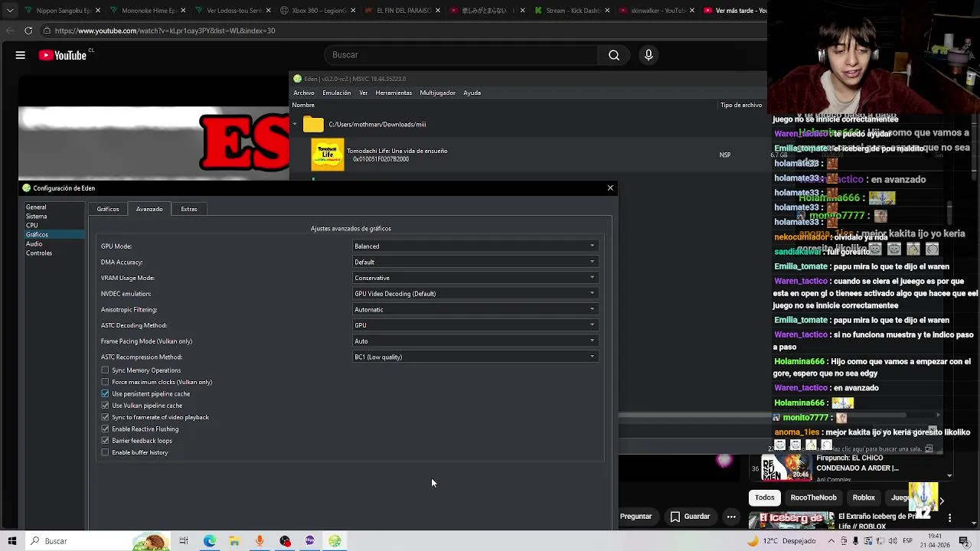Open the browser tab list arrow
The width and height of the screenshot is (980, 551).
point(11,11)
